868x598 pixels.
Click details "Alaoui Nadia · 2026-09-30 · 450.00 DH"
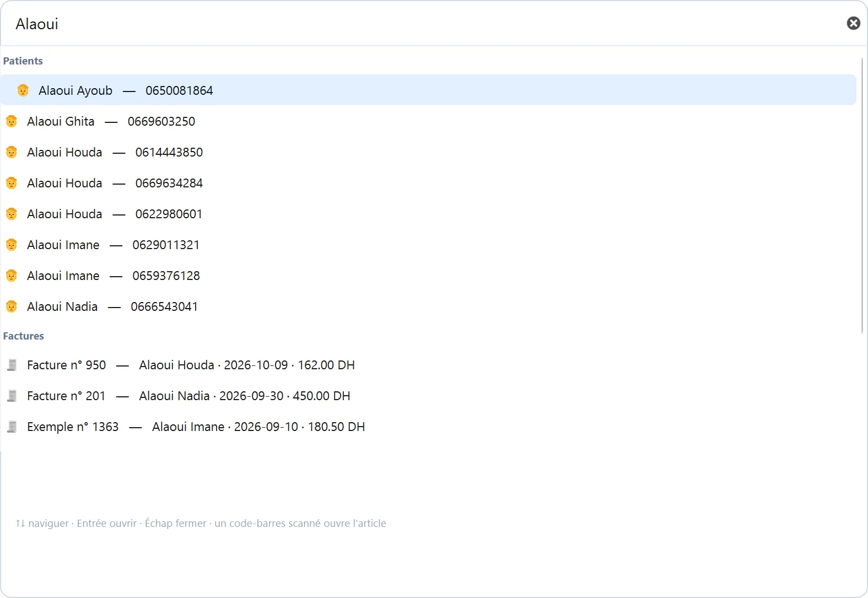(x=245, y=396)
